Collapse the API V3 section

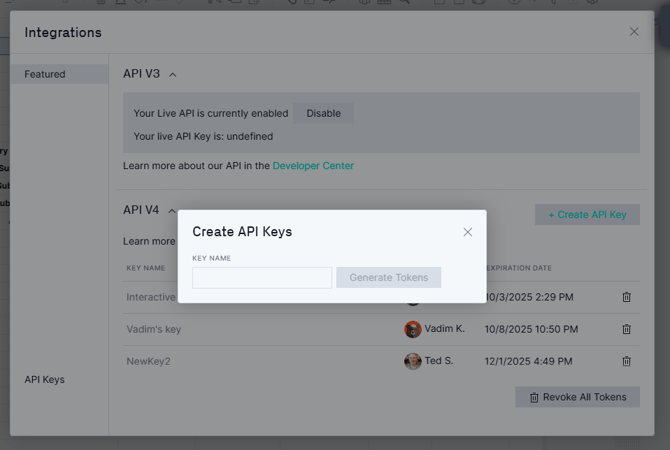(x=173, y=75)
